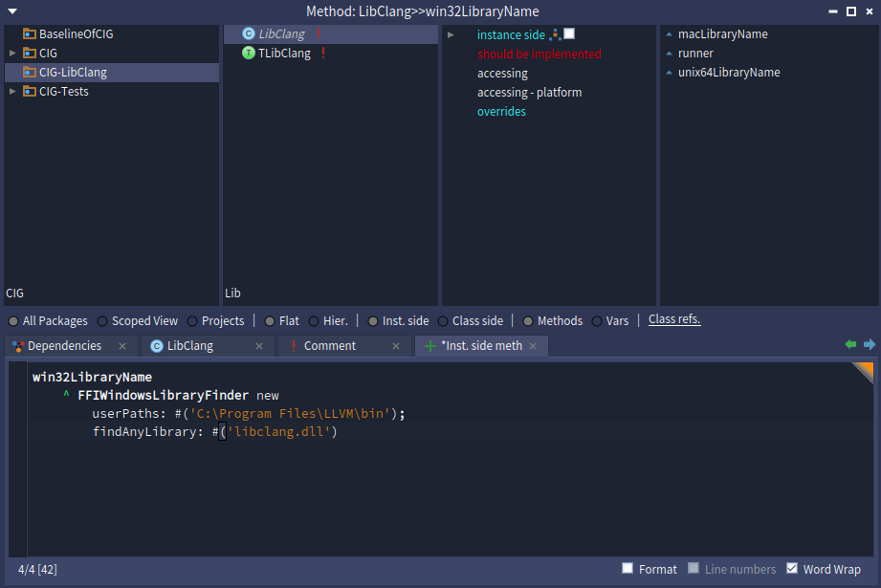This screenshot has height=588, width=881.
Task: Click the override arrow beside unix64LibraryName
Action: (669, 73)
